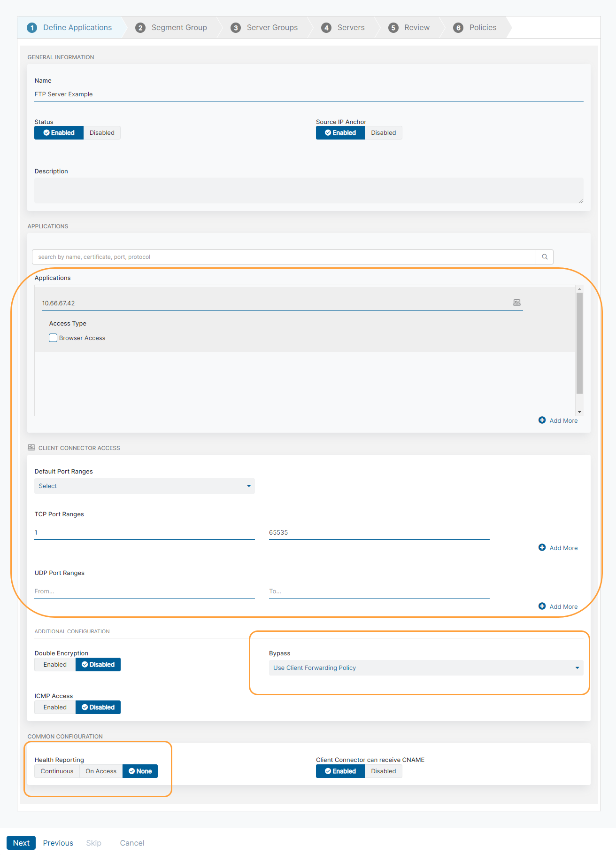
Task: Set Health Reporting to Continuous
Action: coord(57,771)
